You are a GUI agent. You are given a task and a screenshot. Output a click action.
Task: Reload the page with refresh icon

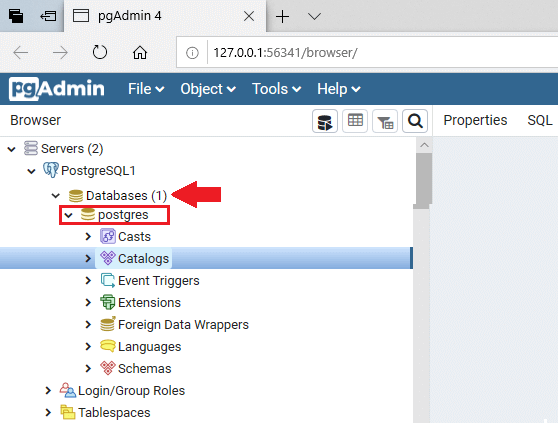[x=100, y=52]
